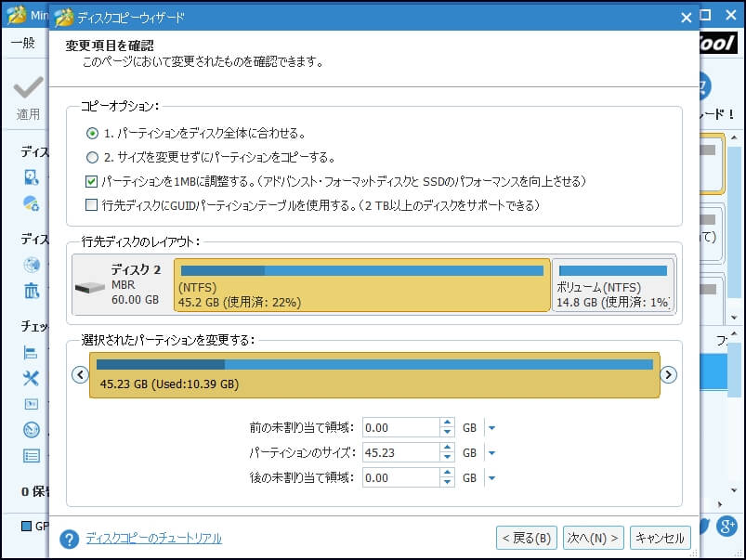Viewport: 746px width, 560px height.
Task: Open unit dropdown for 後の未割り当て領域
Action: point(492,477)
